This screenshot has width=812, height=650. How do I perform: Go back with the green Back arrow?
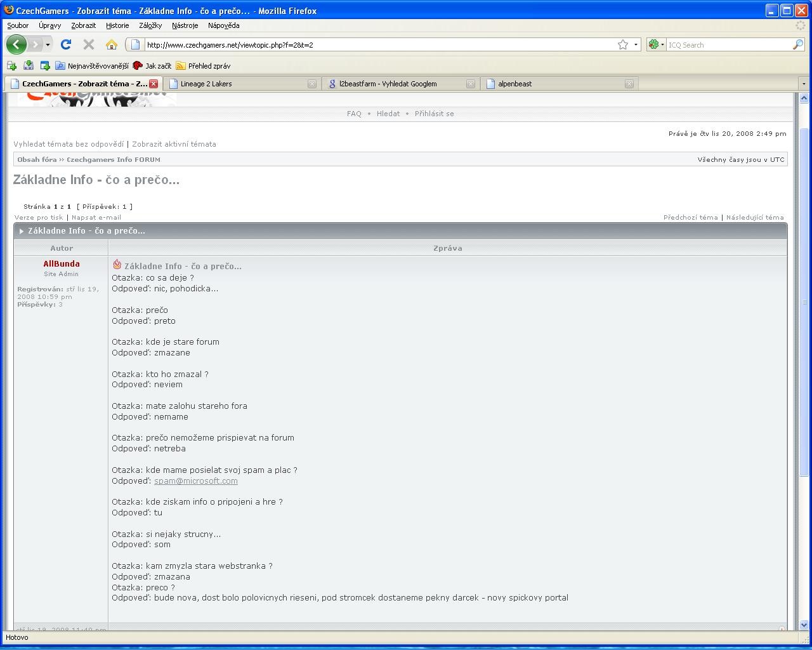click(x=16, y=44)
